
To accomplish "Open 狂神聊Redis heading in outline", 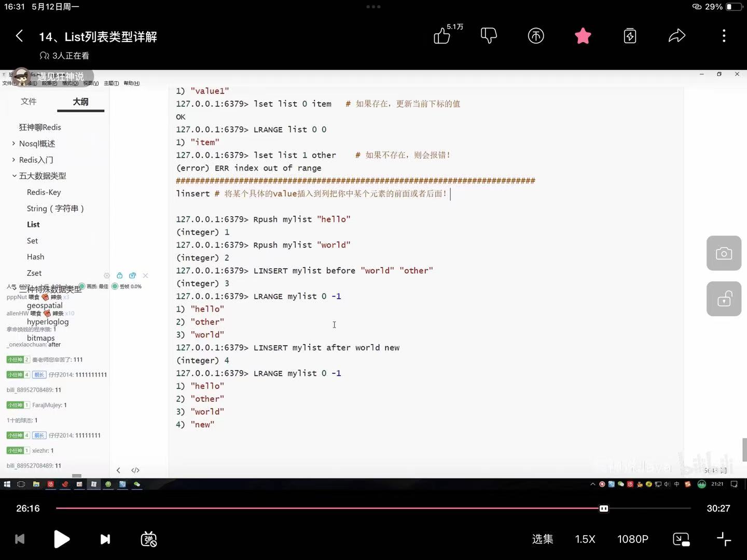I will [40, 127].
